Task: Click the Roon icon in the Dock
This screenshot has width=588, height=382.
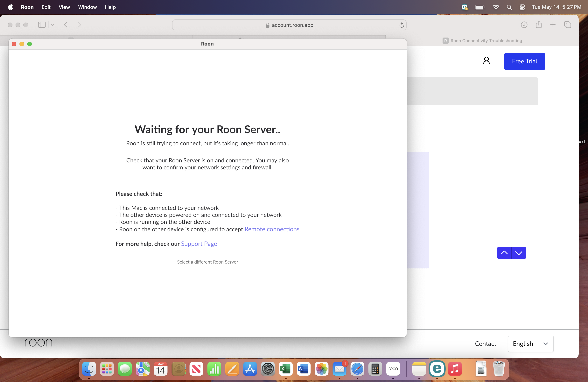Action: (x=393, y=369)
